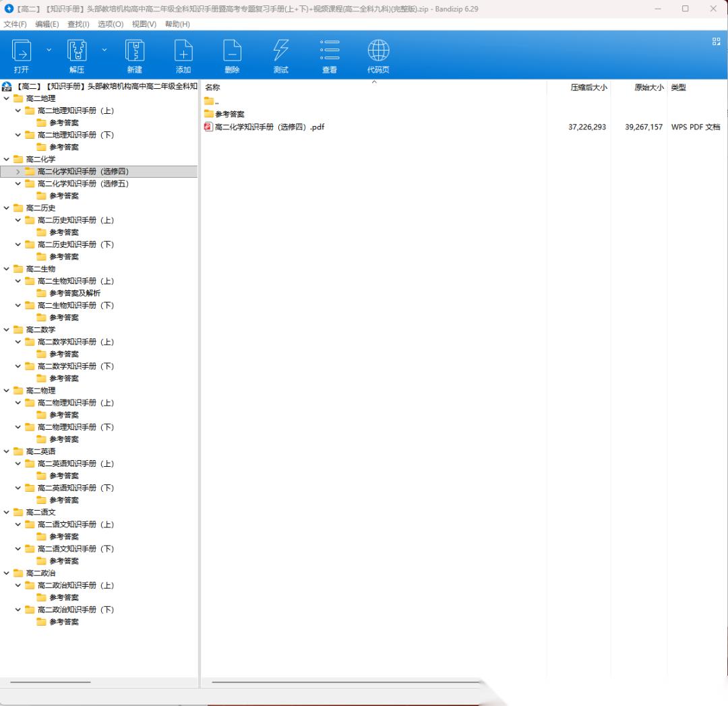
Task: Click the 添加 (Add) file icon
Action: [x=183, y=51]
